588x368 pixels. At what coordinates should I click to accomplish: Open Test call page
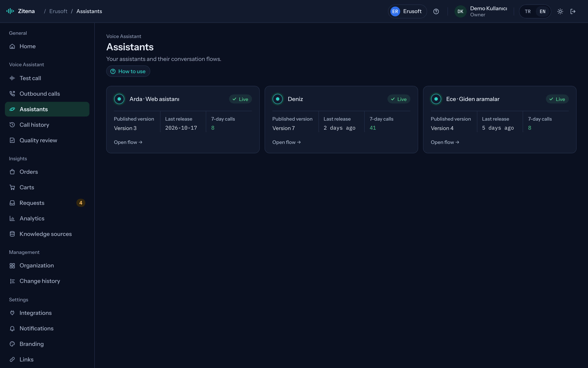(47, 78)
